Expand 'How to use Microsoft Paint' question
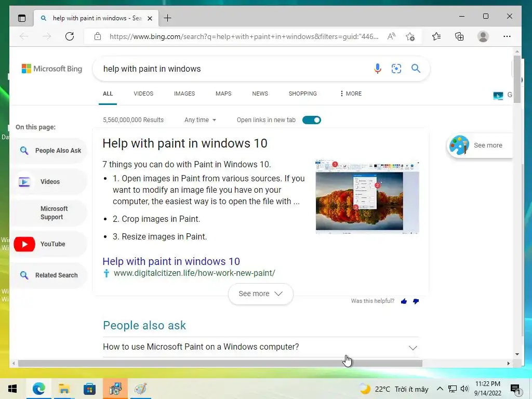Image resolution: width=532 pixels, height=399 pixels. point(261,347)
